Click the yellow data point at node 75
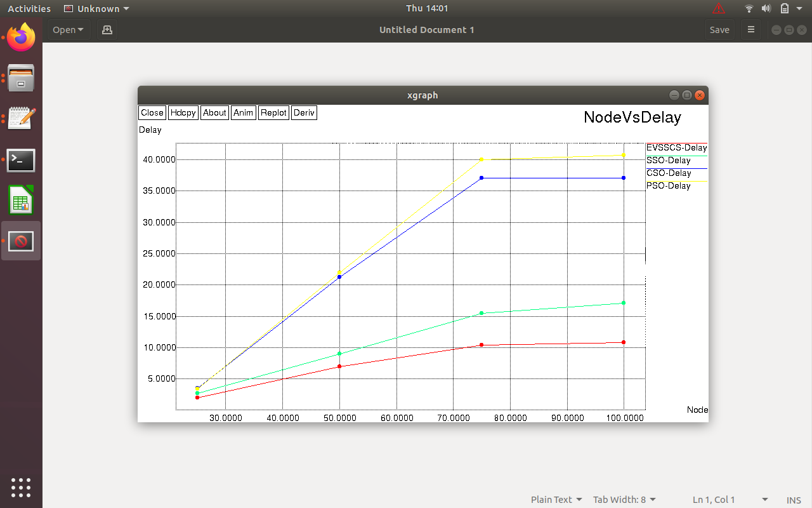Viewport: 812px width, 508px height. 481,159
